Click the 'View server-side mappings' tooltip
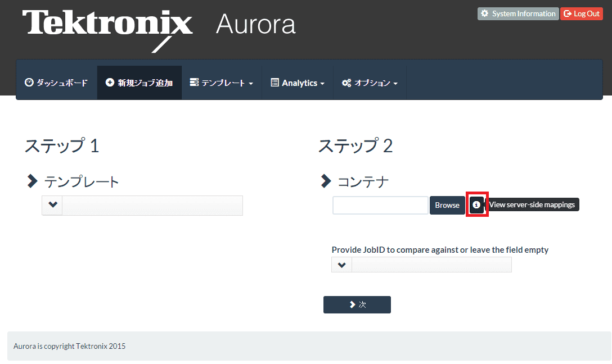The height and width of the screenshot is (364, 612). coord(532,204)
